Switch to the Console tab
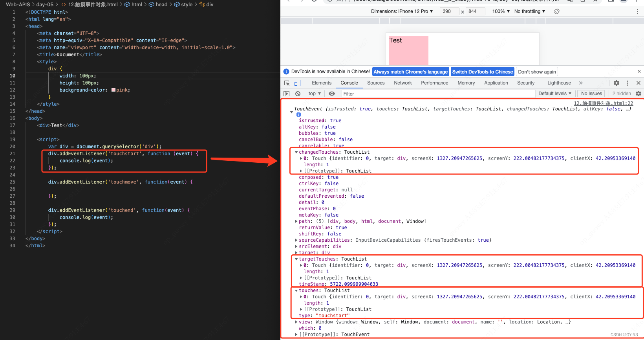 coord(349,83)
